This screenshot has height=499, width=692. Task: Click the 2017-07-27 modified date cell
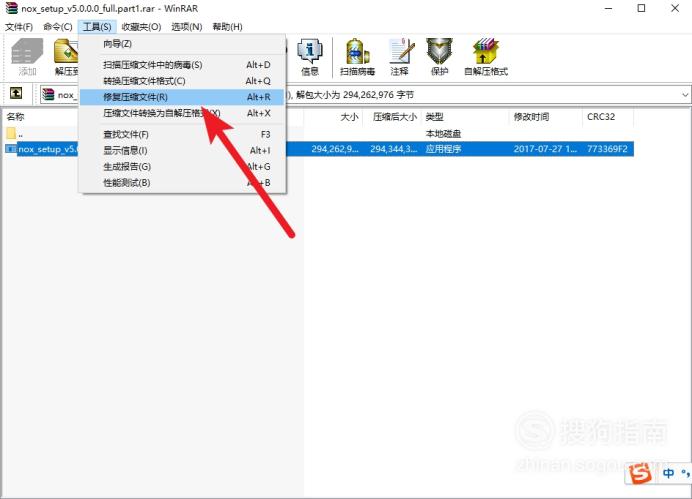click(545, 149)
